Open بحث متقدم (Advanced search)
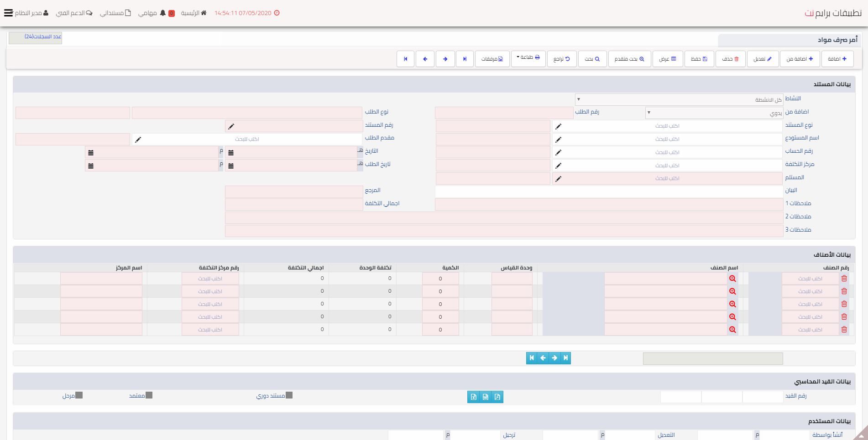Screen dimensions: 868x440 [x=629, y=59]
